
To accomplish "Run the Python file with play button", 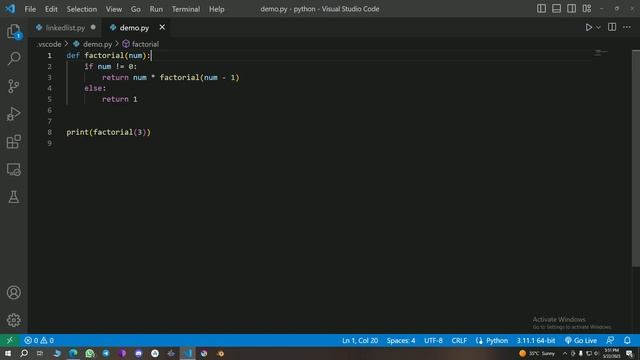I will [589, 27].
